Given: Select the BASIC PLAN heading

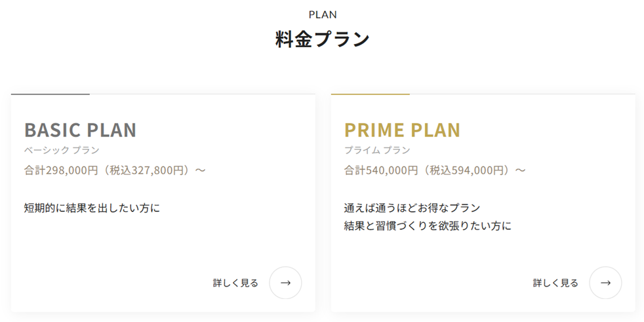Looking at the screenshot, I should [x=80, y=130].
